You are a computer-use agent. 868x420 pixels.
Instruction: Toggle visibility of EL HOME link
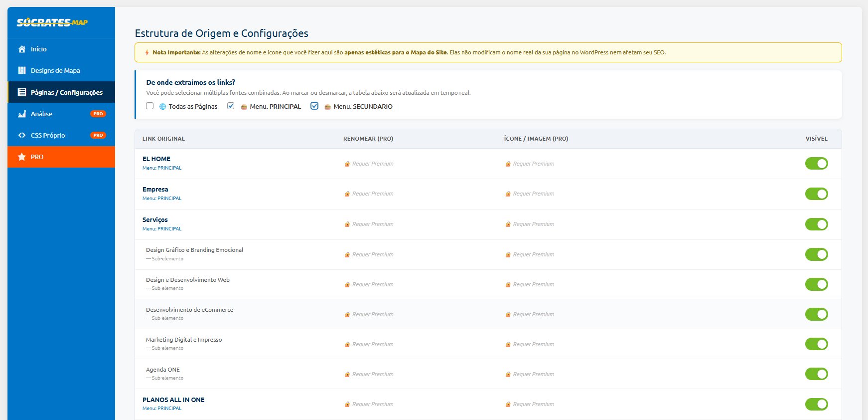(x=816, y=164)
